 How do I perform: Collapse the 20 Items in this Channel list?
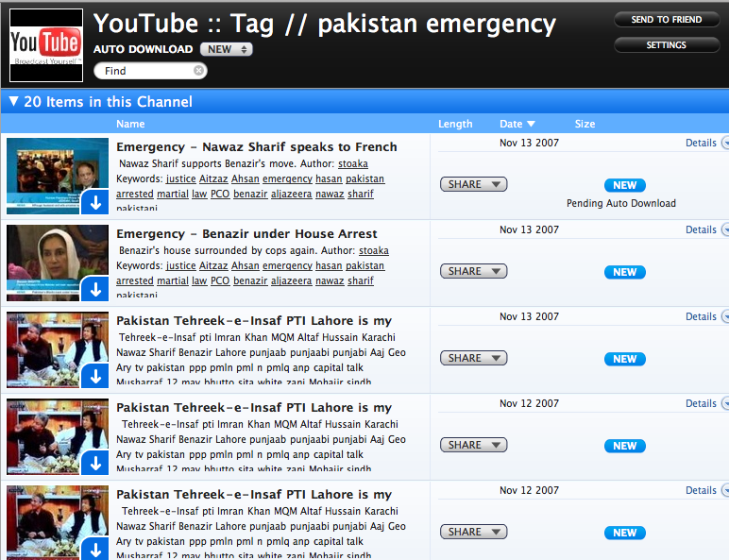coord(14,101)
